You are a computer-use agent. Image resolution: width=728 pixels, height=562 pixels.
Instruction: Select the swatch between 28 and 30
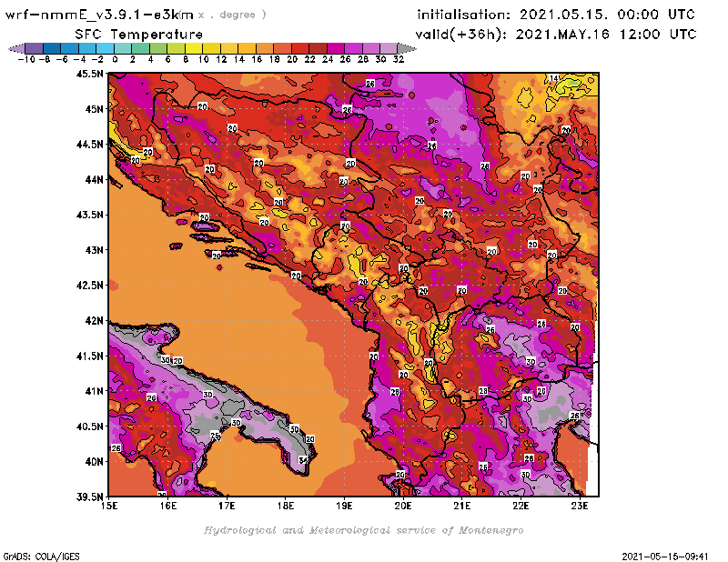point(371,48)
